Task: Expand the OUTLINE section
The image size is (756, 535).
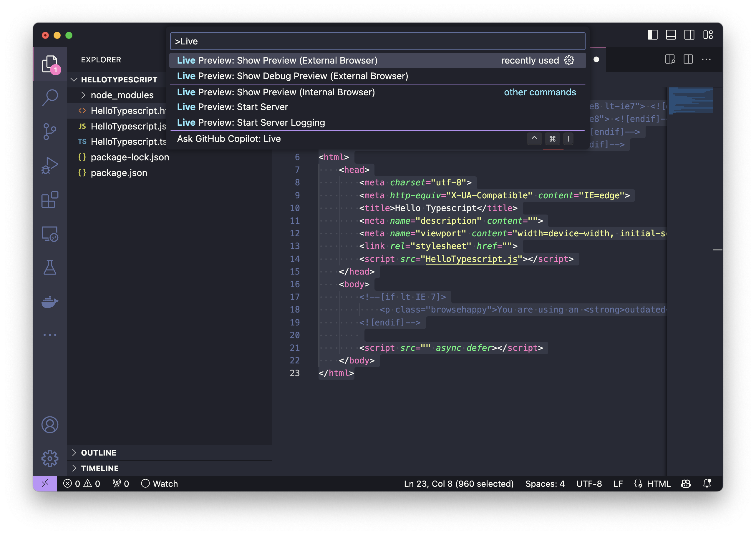Action: click(98, 453)
